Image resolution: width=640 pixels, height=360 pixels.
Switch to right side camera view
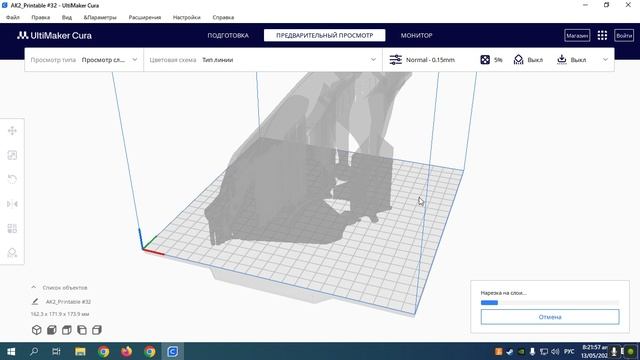[97, 330]
